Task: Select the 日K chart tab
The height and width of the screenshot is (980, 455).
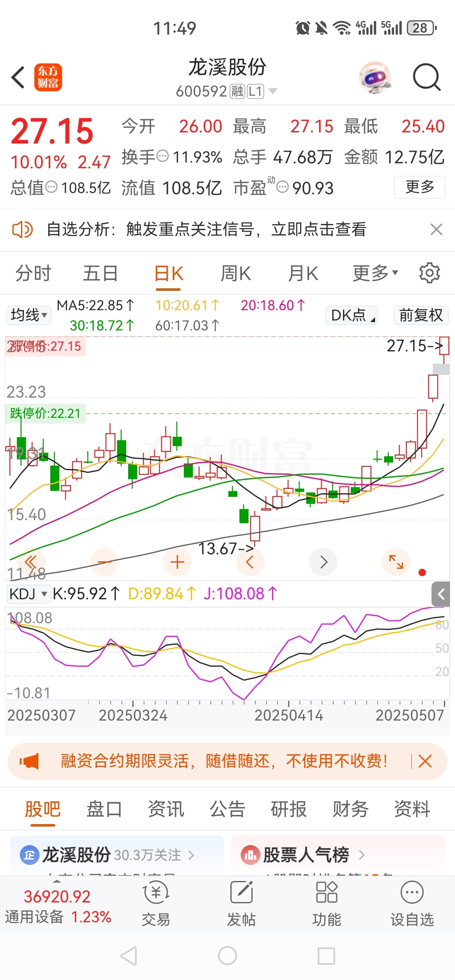Action: (169, 273)
